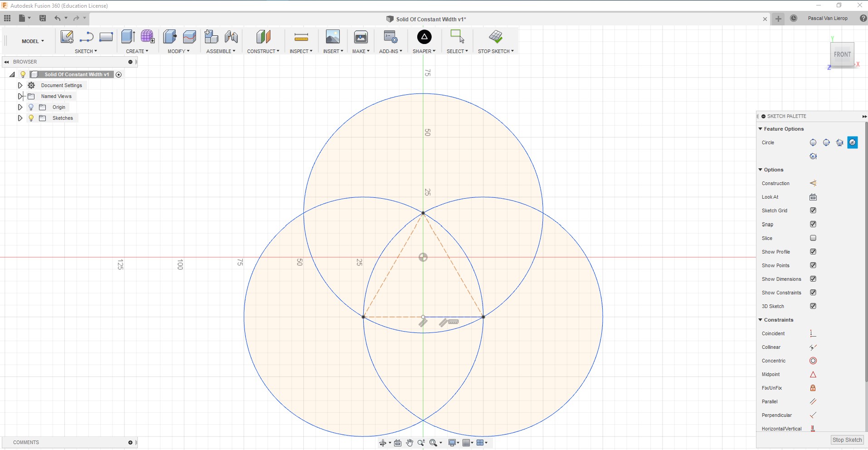Apply the Coincident constraint
868x450 pixels.
pyautogui.click(x=813, y=333)
